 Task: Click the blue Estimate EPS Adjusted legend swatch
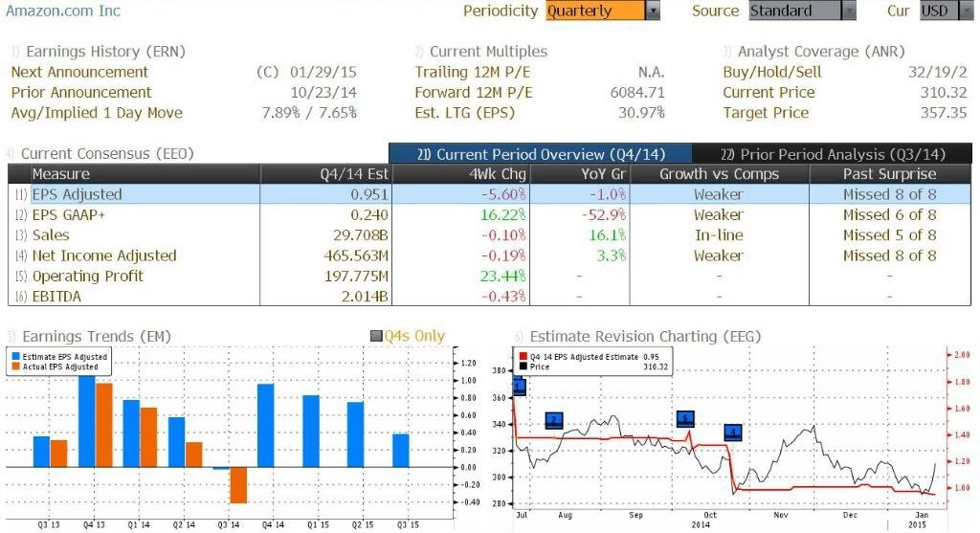point(15,357)
